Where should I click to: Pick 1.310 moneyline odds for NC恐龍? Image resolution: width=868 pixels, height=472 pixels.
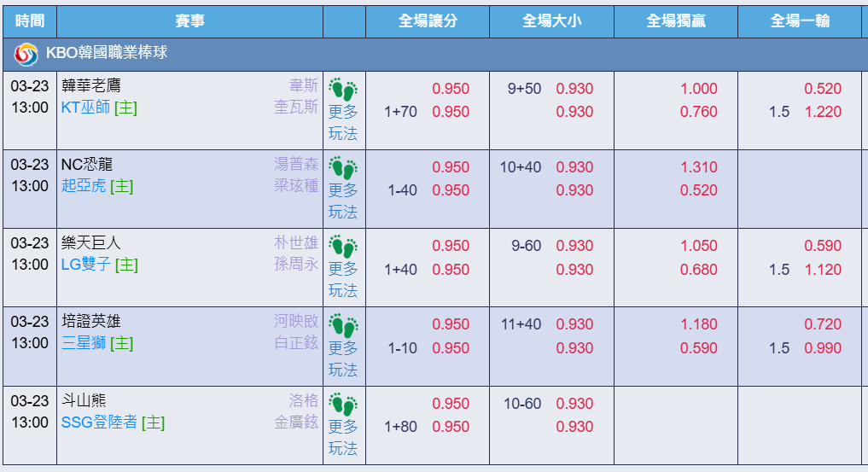[x=699, y=167]
